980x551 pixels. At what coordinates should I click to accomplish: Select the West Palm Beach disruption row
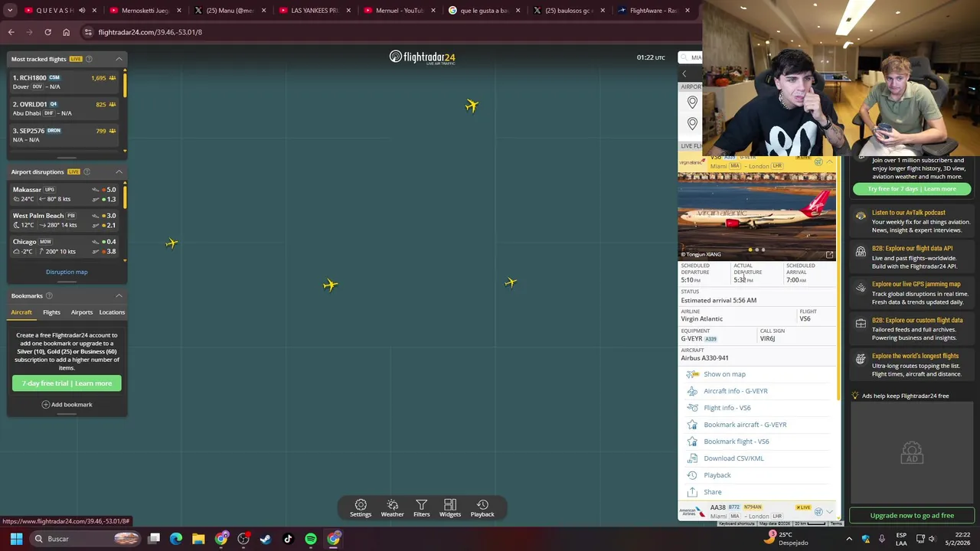point(66,220)
